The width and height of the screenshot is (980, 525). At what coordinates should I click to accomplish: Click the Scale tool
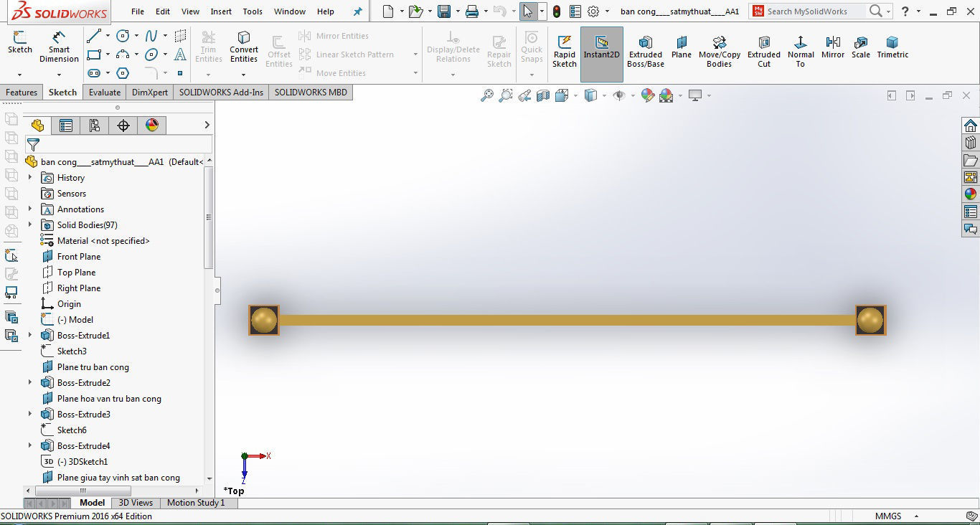click(x=861, y=46)
